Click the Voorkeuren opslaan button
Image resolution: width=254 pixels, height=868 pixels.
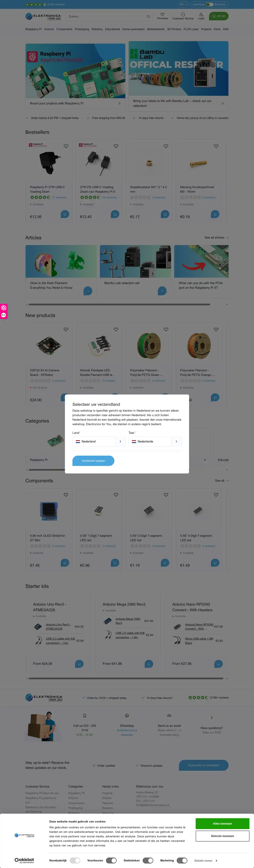[93, 461]
